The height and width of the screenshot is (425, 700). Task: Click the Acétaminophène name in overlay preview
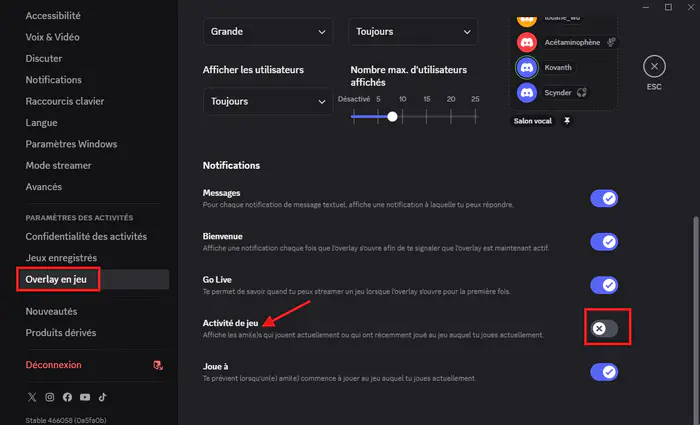point(572,42)
